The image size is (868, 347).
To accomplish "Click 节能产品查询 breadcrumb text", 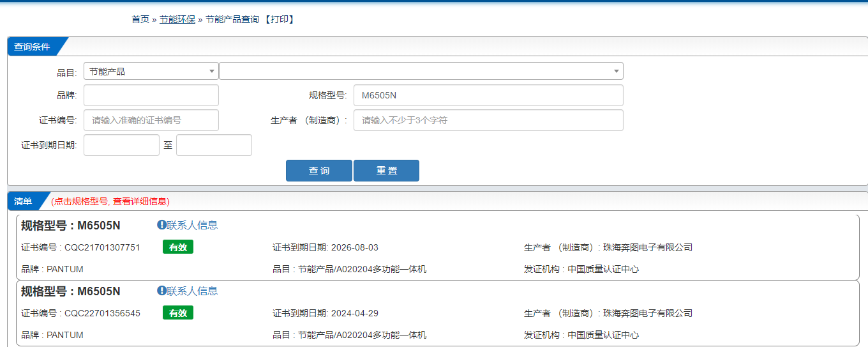I will click(232, 20).
